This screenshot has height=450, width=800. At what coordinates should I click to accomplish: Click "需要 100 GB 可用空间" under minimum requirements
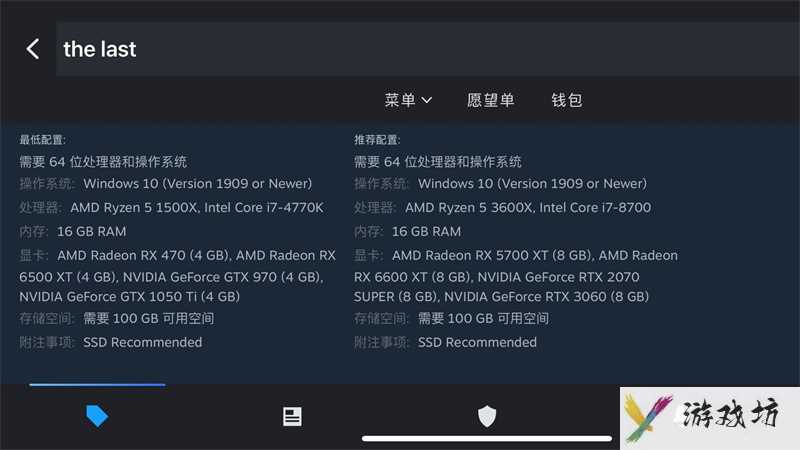pyautogui.click(x=149, y=318)
